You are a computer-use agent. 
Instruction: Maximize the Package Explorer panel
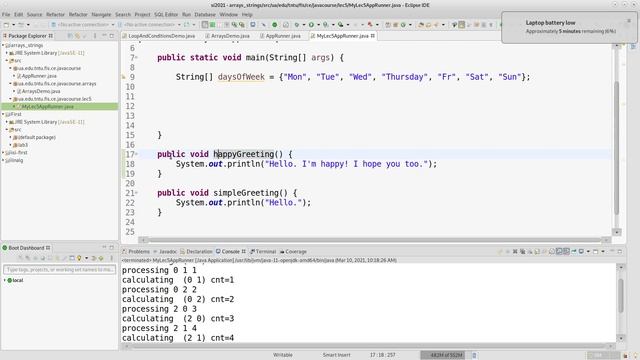click(111, 36)
